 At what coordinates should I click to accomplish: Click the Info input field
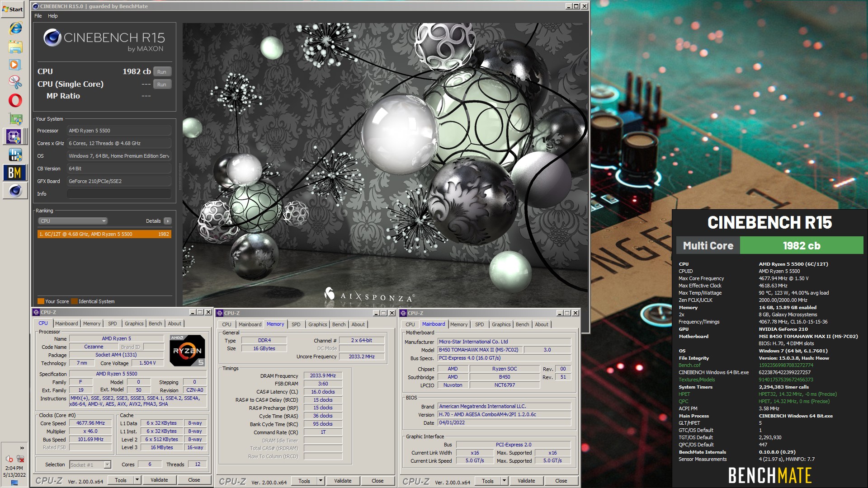tap(119, 194)
